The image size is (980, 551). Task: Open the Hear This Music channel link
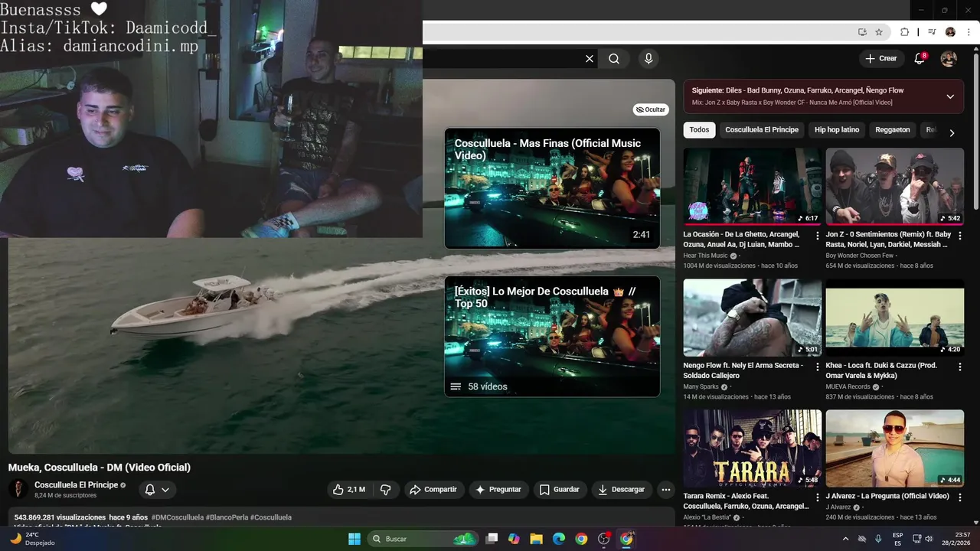coord(706,256)
